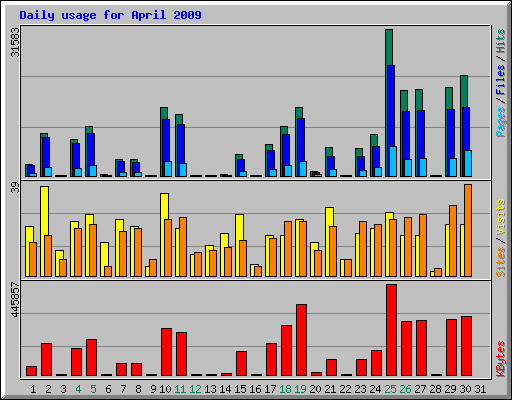Click the yellow 'Visits' legend label
The height and width of the screenshot is (400, 512).
[501, 217]
